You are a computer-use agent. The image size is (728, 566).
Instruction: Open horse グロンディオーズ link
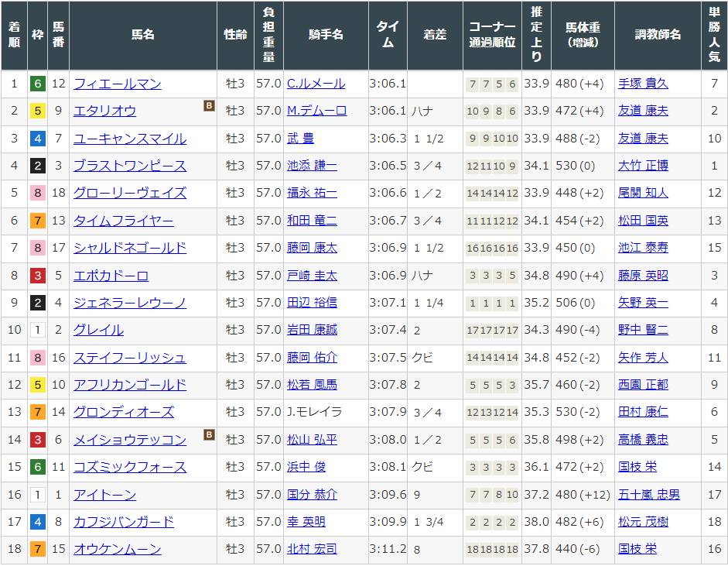pos(124,412)
